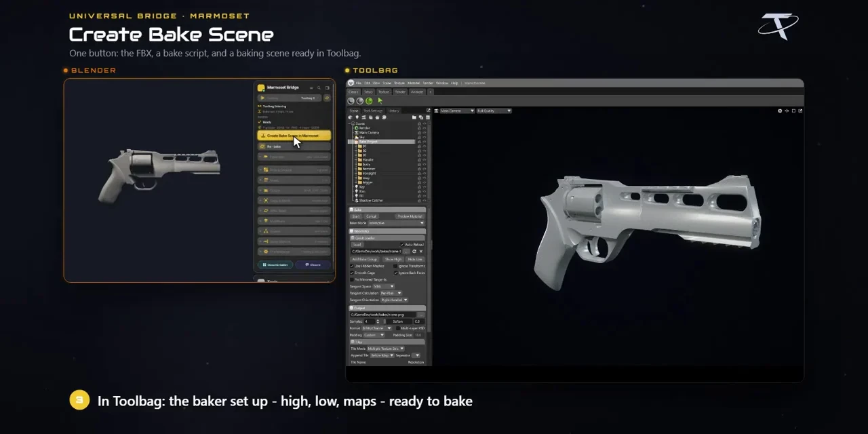868x434 pixels.
Task: Enable Multi-Layer PSD checkbox
Action: click(398, 328)
